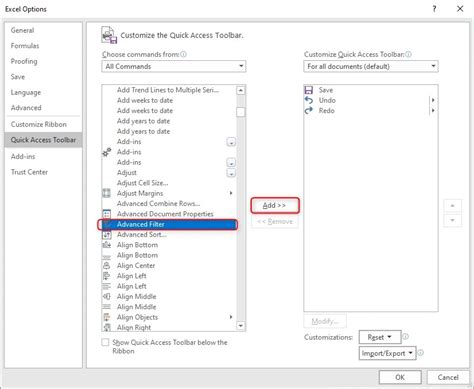
Task: Close the Excel Options dialog
Action: 460,9
